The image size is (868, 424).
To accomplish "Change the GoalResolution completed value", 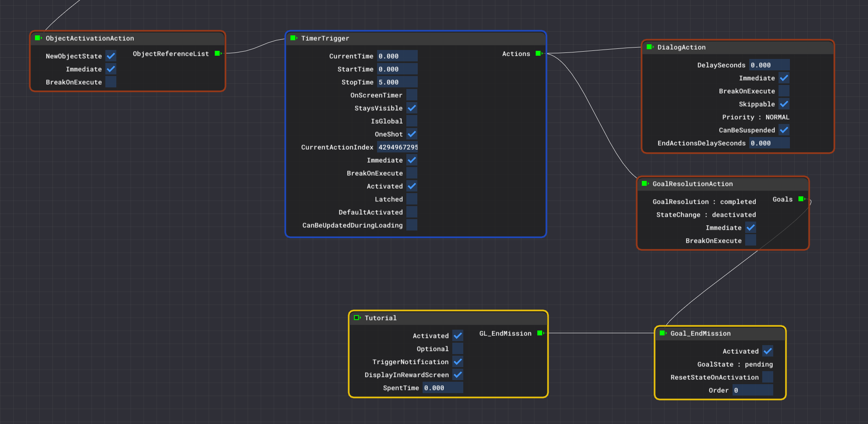I will 738,202.
